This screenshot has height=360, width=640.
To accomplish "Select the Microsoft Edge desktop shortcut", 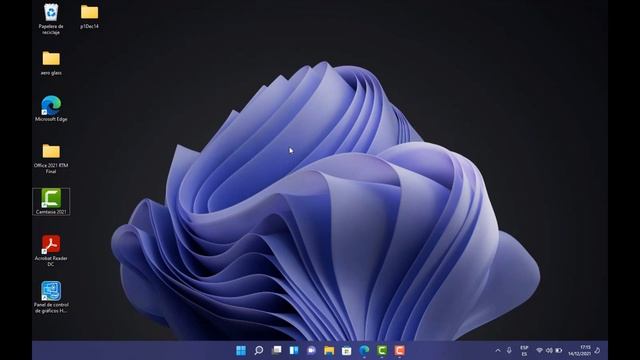I will point(51,109).
